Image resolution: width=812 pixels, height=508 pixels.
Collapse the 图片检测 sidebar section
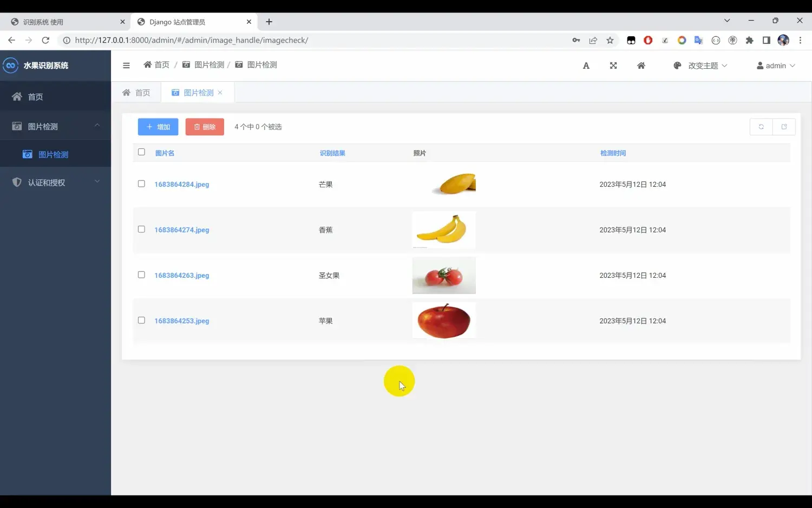97,126
